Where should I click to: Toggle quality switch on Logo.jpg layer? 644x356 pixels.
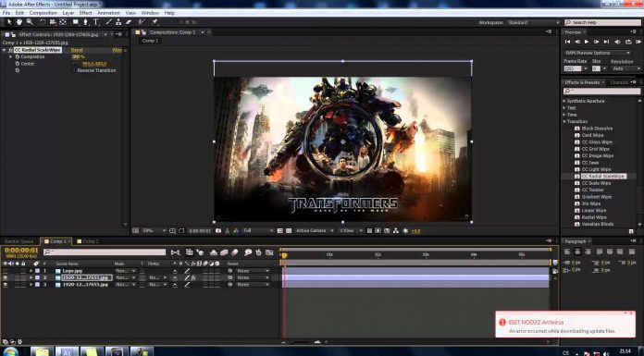coord(187,271)
